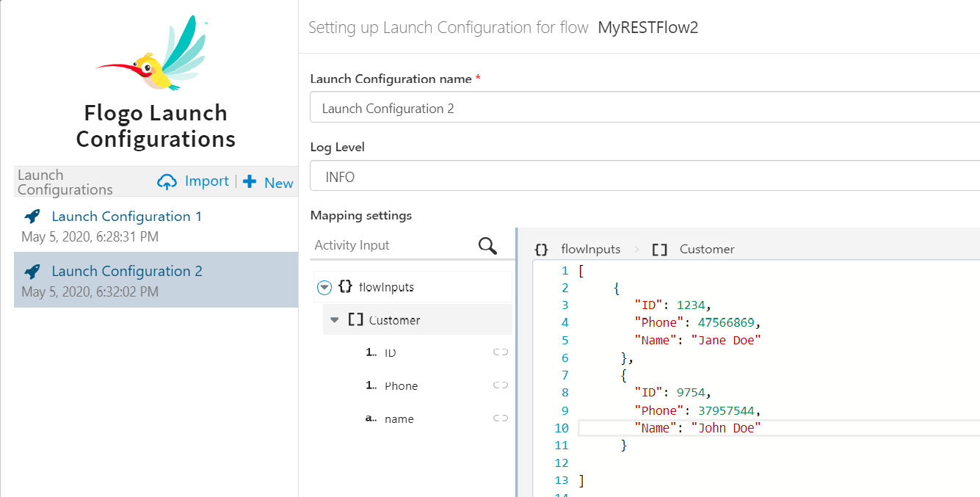Click the Activity Input search magnifier

click(487, 245)
